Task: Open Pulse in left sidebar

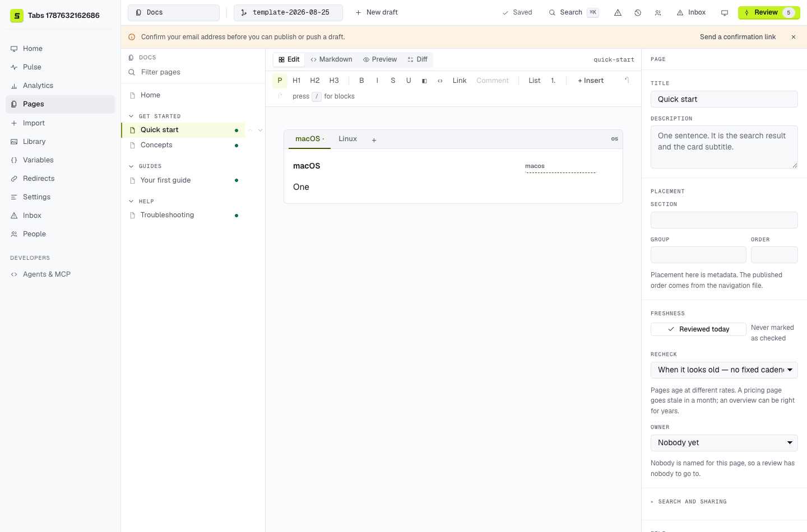Action: pos(60,67)
